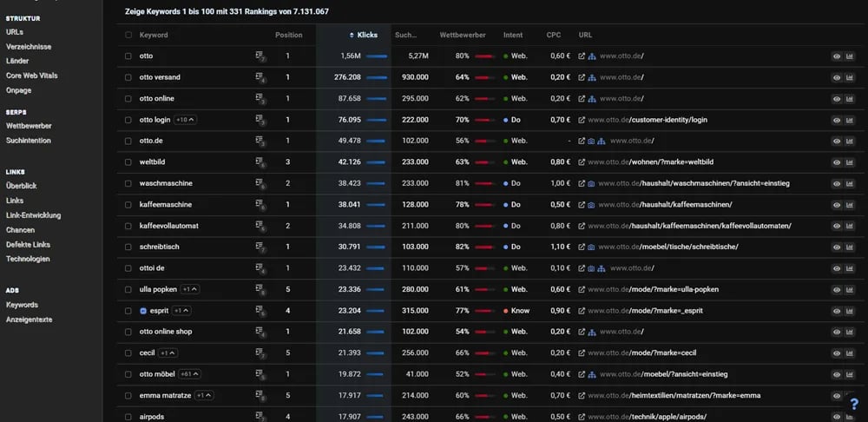This screenshot has width=868, height=422.
Task: Click camera icon in 'otto.de' row
Action: tap(591, 142)
